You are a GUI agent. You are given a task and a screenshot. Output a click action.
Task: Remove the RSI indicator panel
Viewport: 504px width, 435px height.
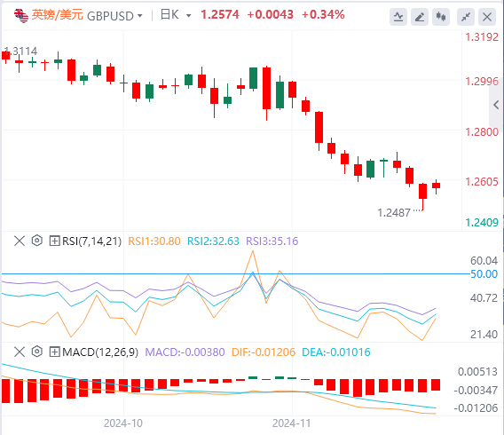pyautogui.click(x=20, y=241)
